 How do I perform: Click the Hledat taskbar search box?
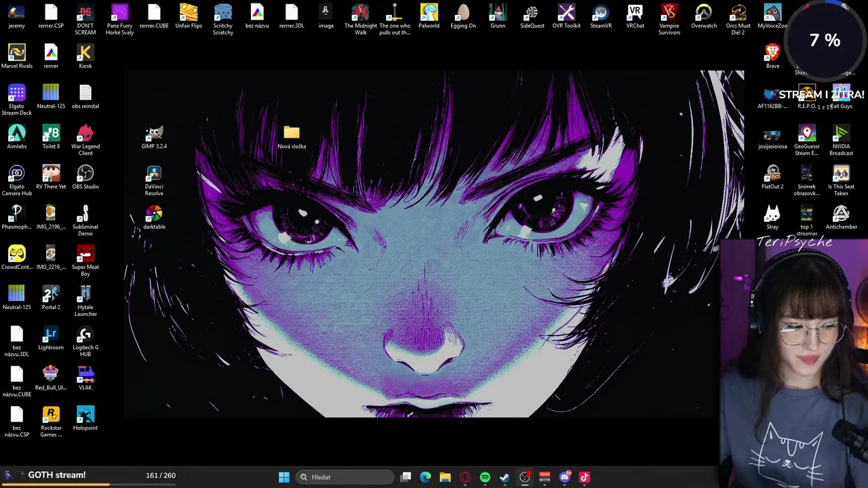[x=345, y=477]
